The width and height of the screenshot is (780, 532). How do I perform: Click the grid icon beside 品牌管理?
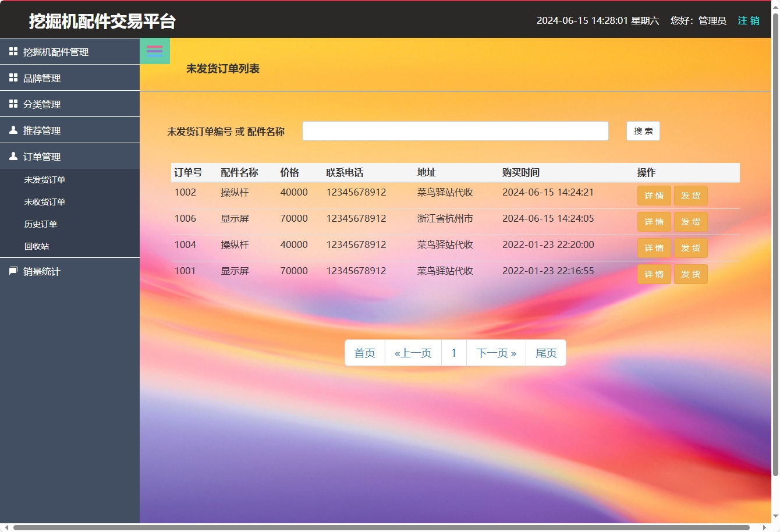coord(13,77)
